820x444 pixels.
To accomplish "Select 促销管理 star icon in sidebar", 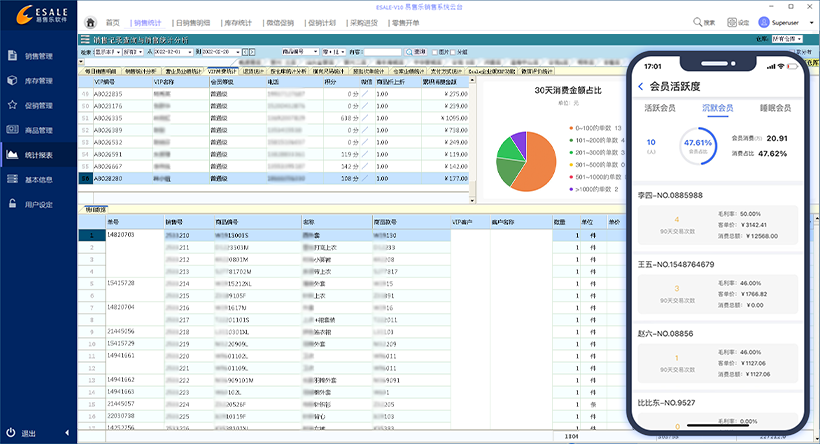I will 12,105.
